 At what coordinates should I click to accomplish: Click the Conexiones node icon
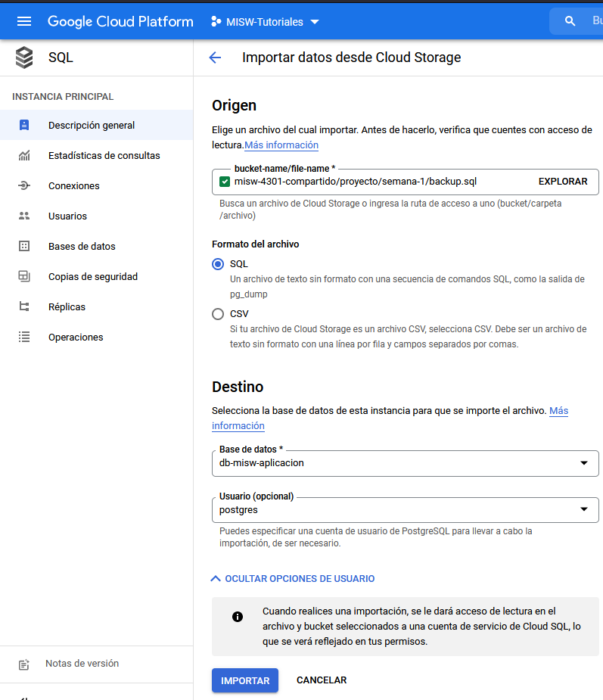click(24, 185)
